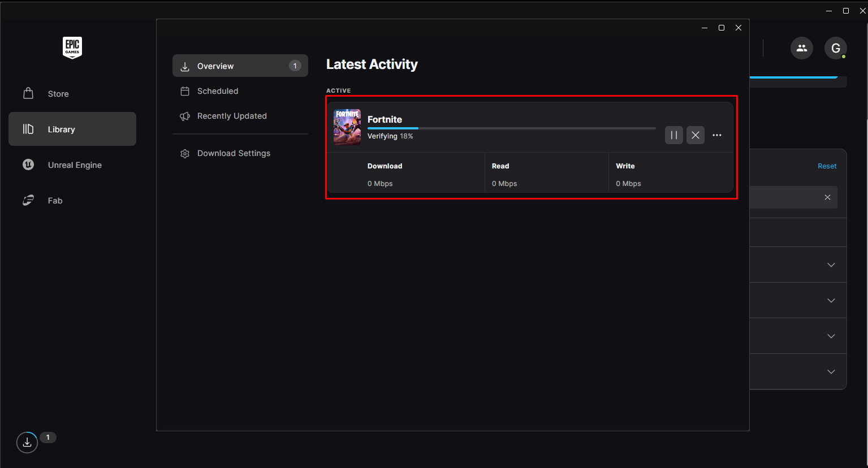Image resolution: width=868 pixels, height=468 pixels.
Task: Close the downloads window
Action: [x=739, y=28]
